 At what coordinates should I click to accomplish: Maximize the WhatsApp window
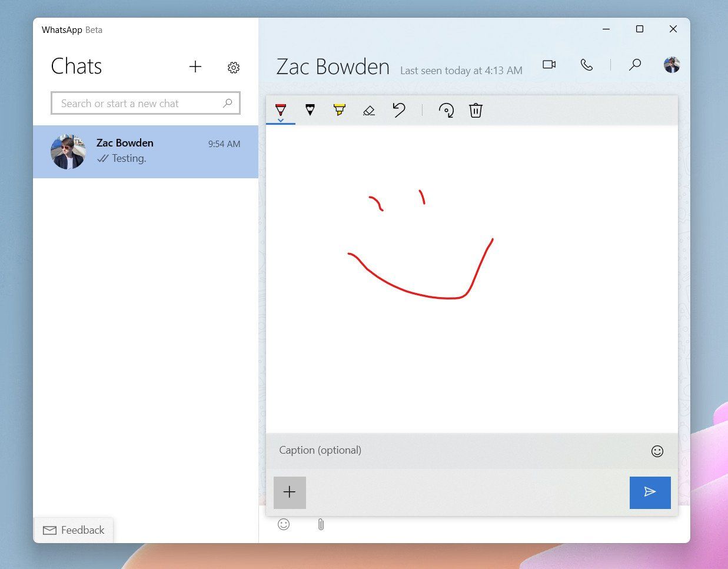point(640,29)
